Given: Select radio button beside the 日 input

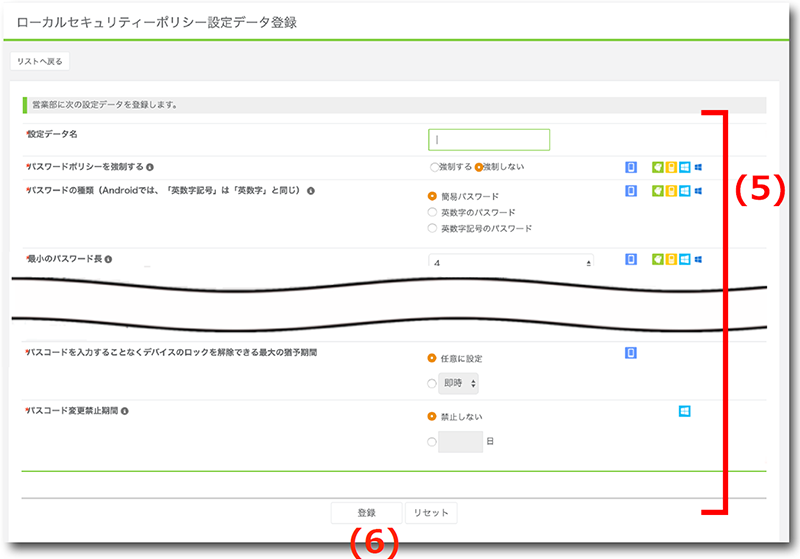Looking at the screenshot, I should (432, 442).
